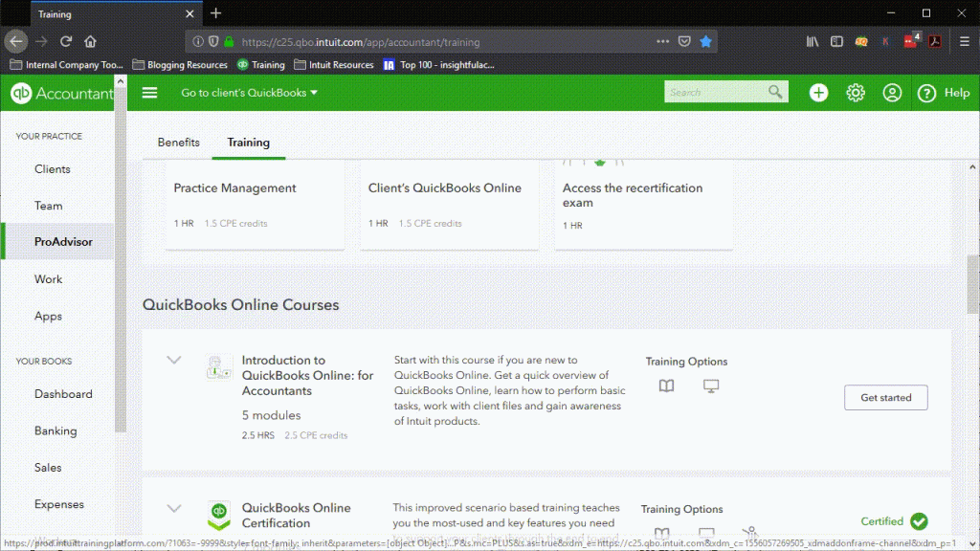980x551 pixels.
Task: Open the Intuit Resources bookmark folder
Action: pyautogui.click(x=334, y=64)
